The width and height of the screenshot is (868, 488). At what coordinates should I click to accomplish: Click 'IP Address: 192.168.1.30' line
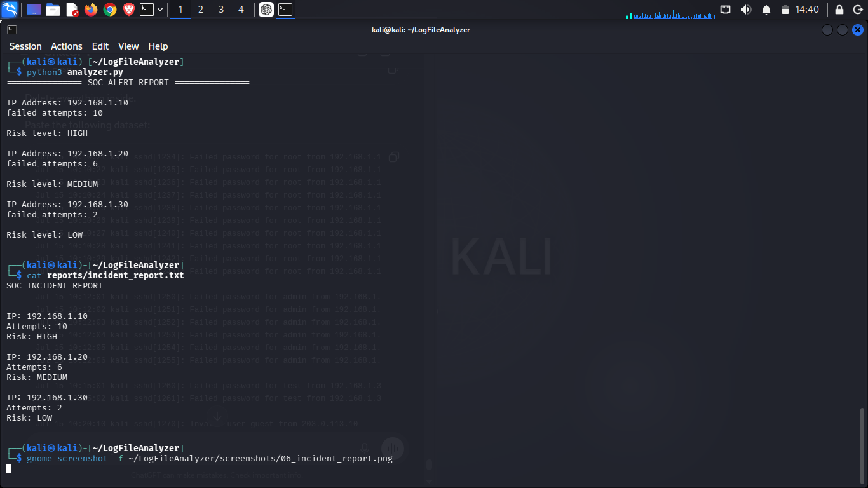tap(67, 204)
